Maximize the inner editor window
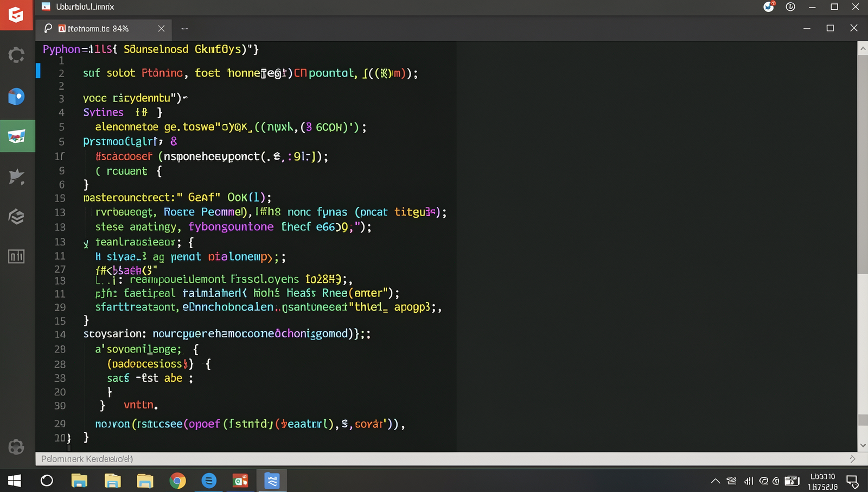 tap(830, 28)
